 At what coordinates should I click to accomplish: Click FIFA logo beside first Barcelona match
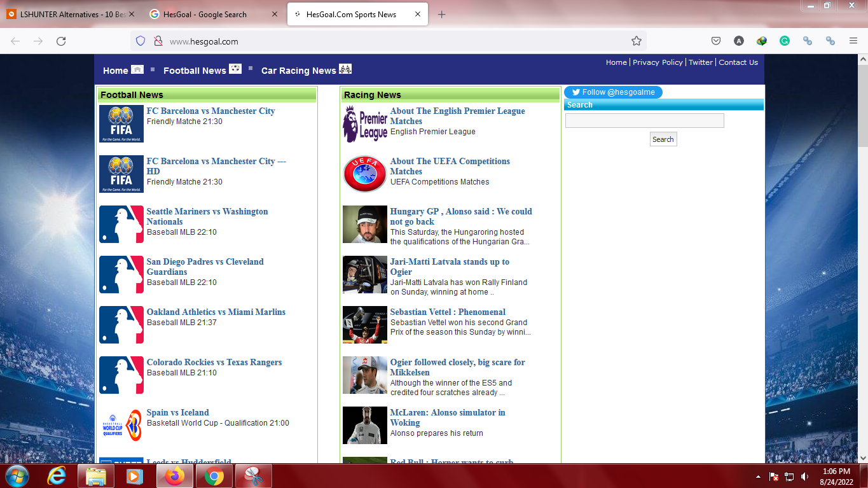(x=121, y=123)
